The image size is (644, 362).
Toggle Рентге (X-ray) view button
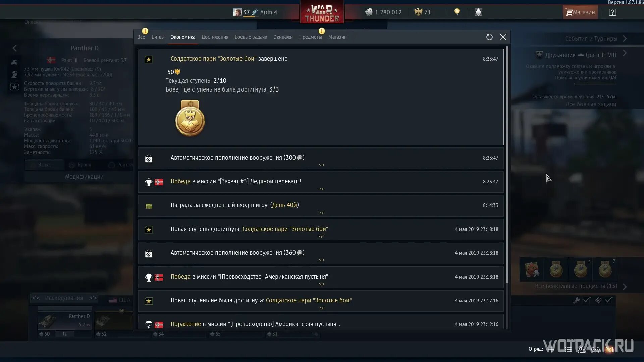point(123,165)
